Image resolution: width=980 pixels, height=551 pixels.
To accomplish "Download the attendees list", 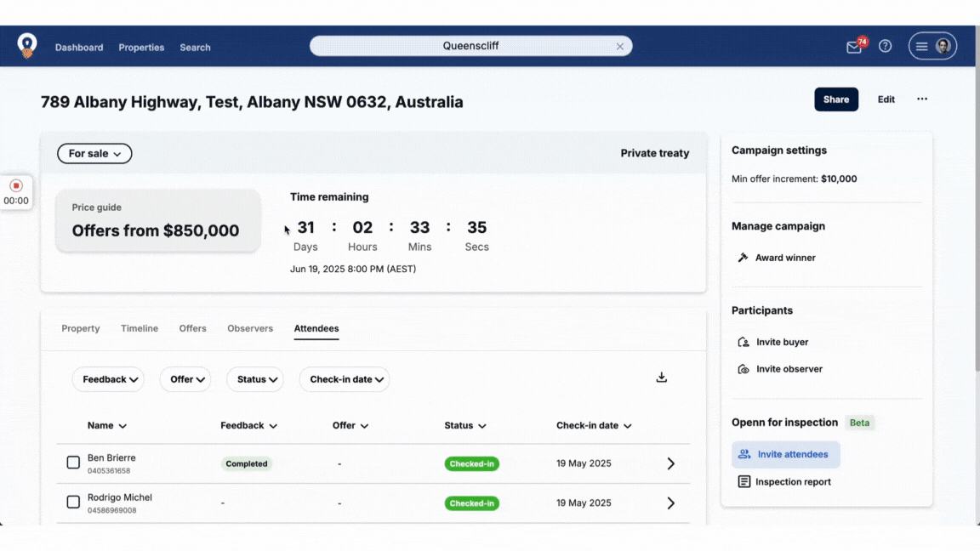I will click(661, 378).
